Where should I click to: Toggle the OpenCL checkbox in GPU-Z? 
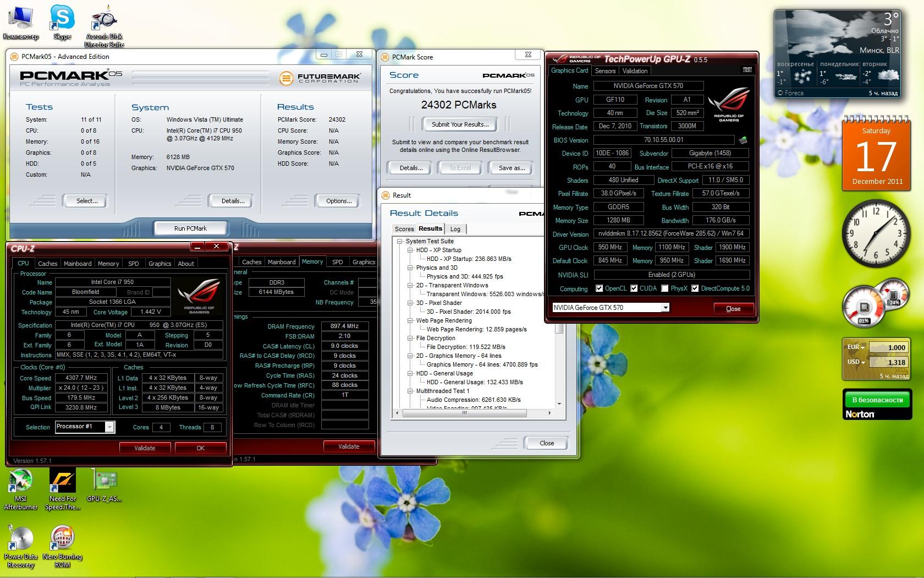coord(599,288)
